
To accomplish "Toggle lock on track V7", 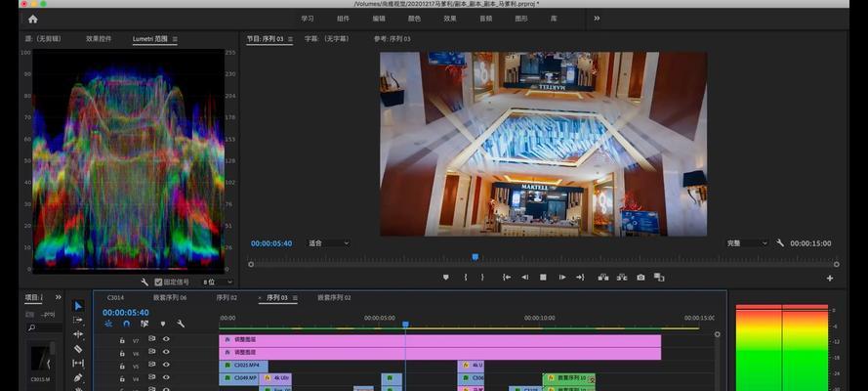I will (122, 339).
